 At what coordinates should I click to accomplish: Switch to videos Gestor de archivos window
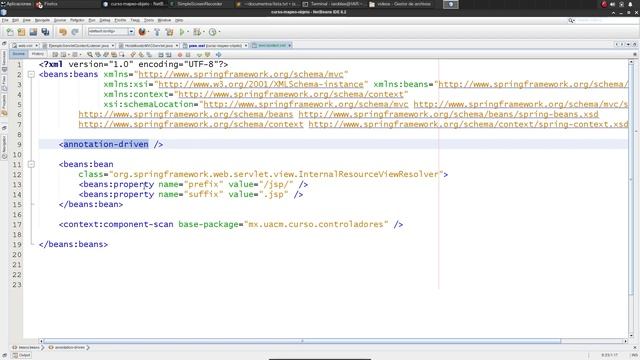pyautogui.click(x=400, y=4)
